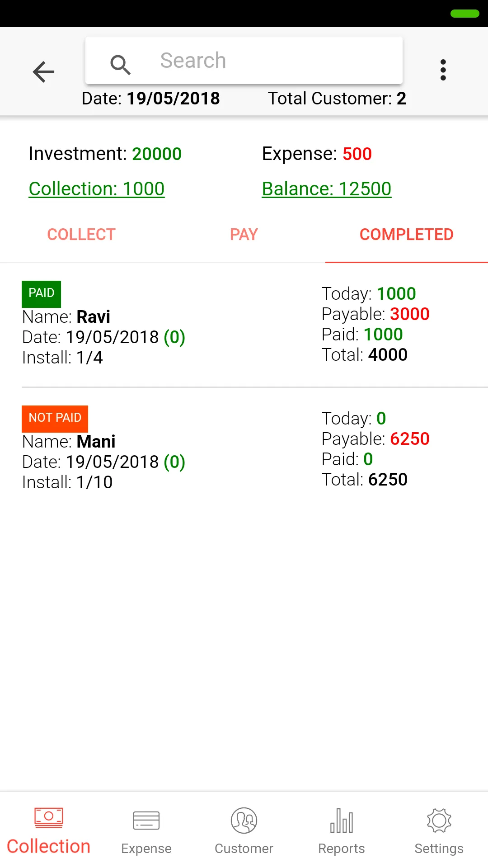Tap the header Date: 19/05/2018
Image resolution: width=488 pixels, height=868 pixels.
point(150,99)
